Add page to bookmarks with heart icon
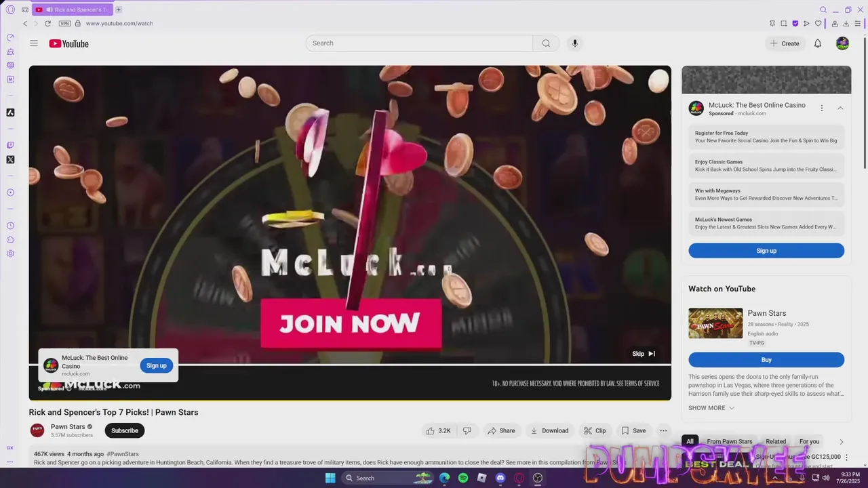This screenshot has height=488, width=868. pyautogui.click(x=818, y=23)
